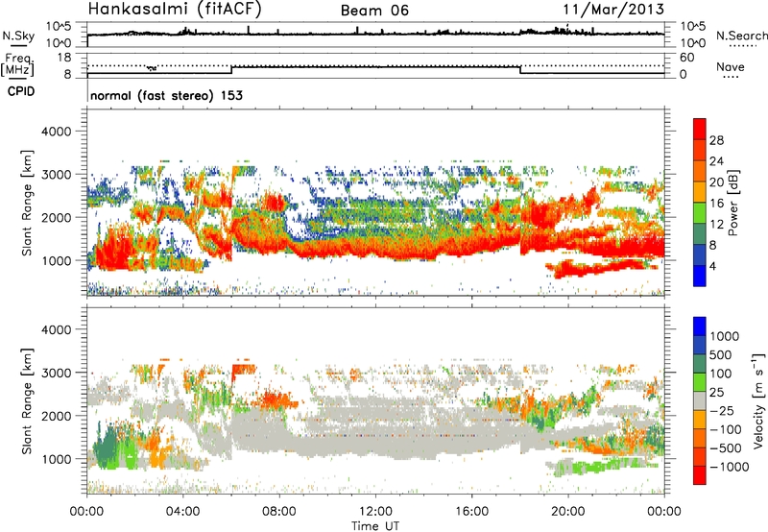Viewport: 768px width, 532px height.
Task: Click the Time UT axis label
Action: click(x=375, y=526)
